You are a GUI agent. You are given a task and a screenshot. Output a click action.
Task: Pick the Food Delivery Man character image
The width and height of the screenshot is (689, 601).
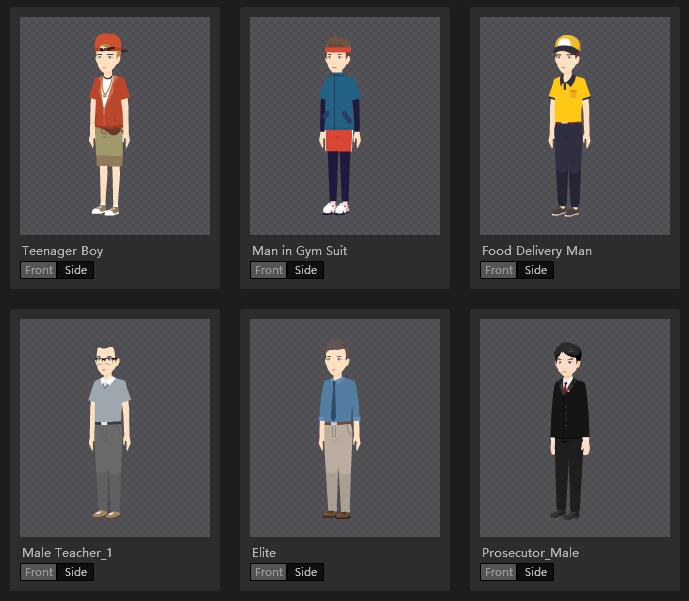[x=575, y=126]
